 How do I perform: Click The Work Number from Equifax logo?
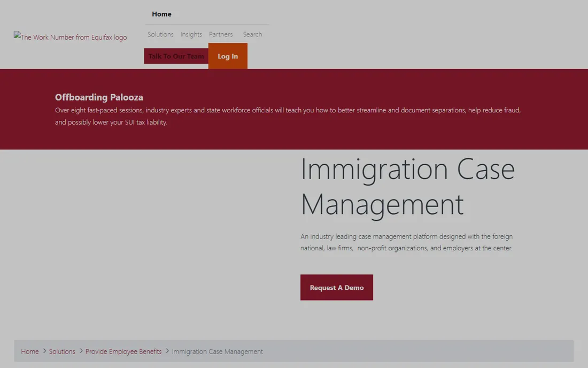[71, 37]
